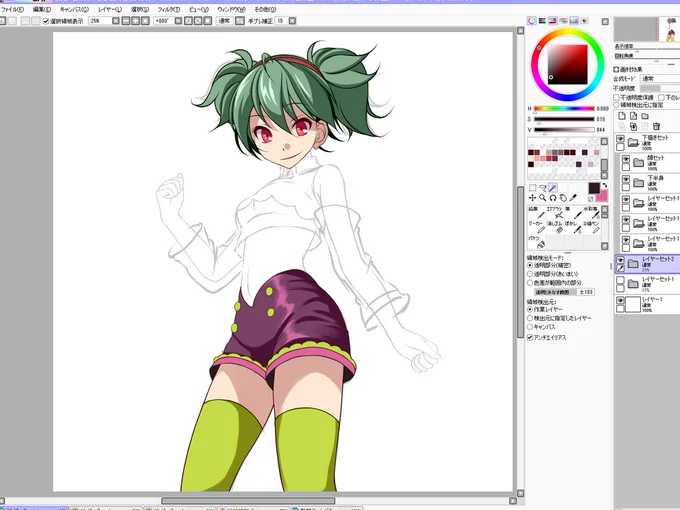Choose the 水彩筆 watercolor brush
680x510 pixels.
(x=592, y=212)
